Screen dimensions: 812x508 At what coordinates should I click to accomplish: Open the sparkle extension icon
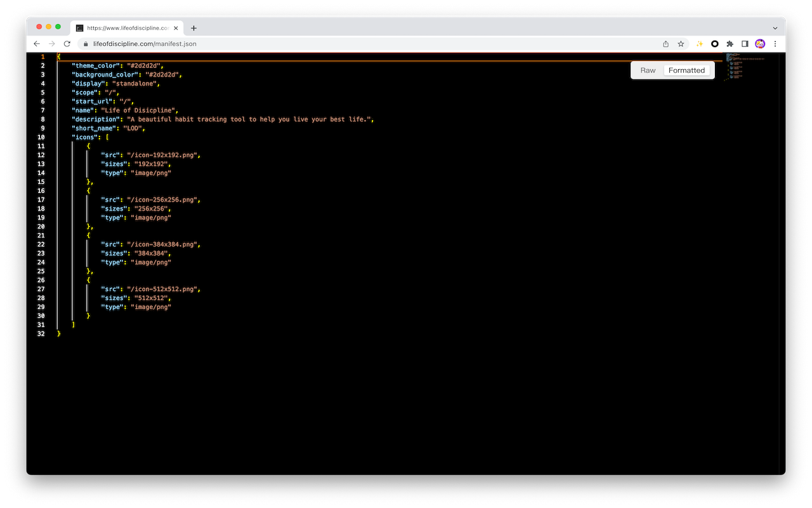[700, 44]
